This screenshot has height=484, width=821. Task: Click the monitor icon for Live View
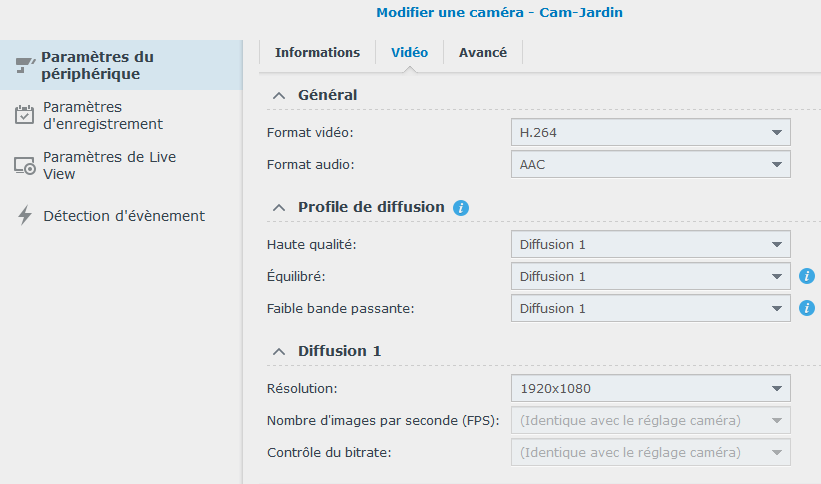click(x=25, y=166)
